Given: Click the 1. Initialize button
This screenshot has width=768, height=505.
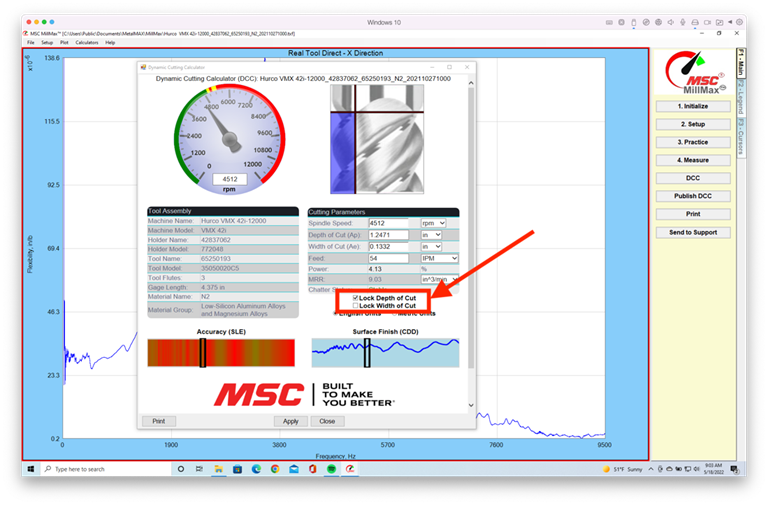Looking at the screenshot, I should pyautogui.click(x=693, y=106).
